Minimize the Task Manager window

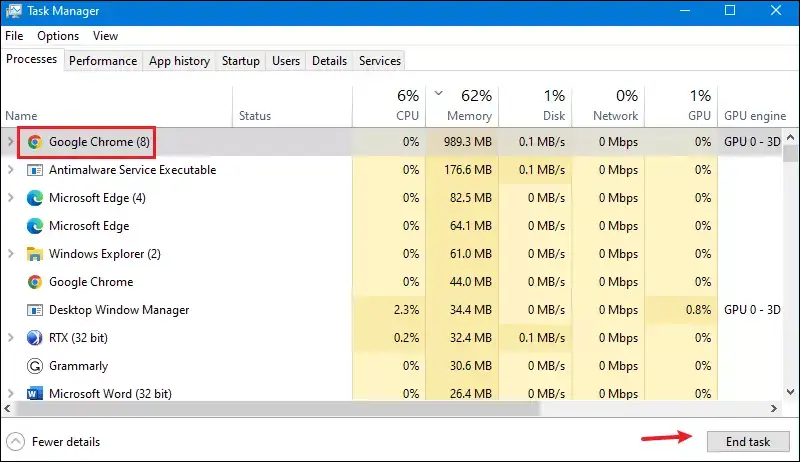(x=685, y=11)
